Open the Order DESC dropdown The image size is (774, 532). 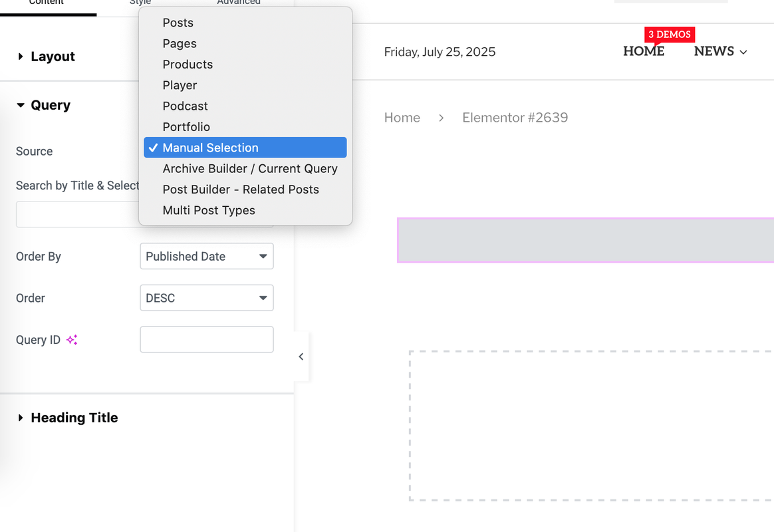click(x=207, y=297)
